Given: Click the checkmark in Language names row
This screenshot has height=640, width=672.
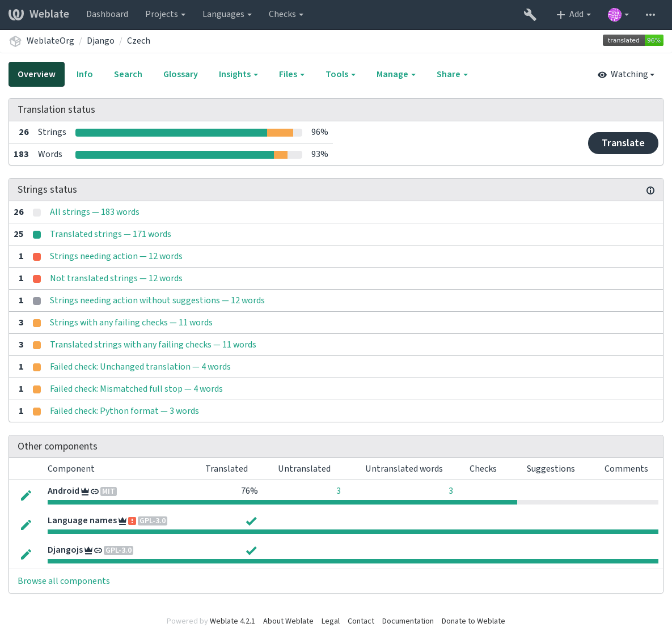Looking at the screenshot, I should click(x=251, y=521).
